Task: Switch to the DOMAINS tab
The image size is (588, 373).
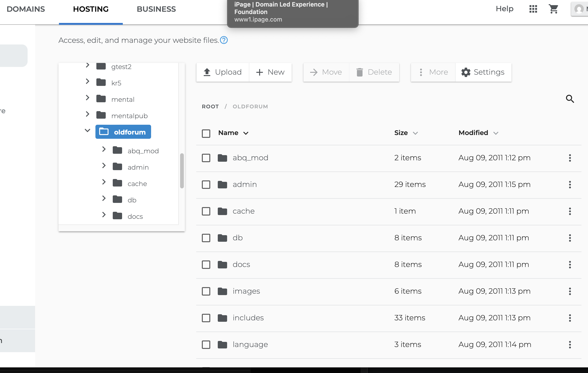Action: coord(26,9)
